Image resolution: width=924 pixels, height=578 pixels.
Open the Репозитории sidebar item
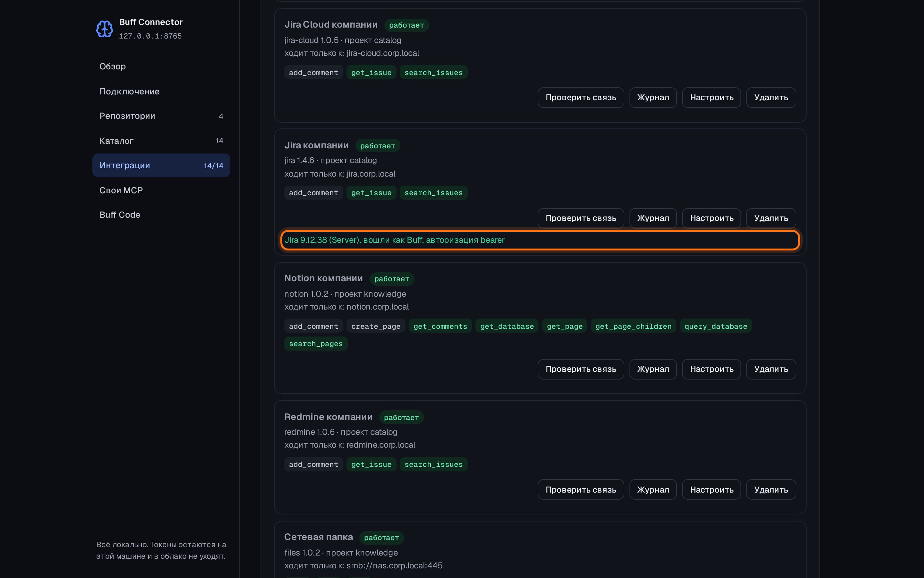point(161,116)
